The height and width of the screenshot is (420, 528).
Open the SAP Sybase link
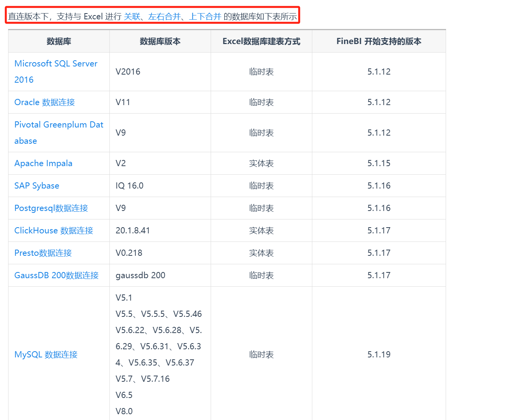37,185
